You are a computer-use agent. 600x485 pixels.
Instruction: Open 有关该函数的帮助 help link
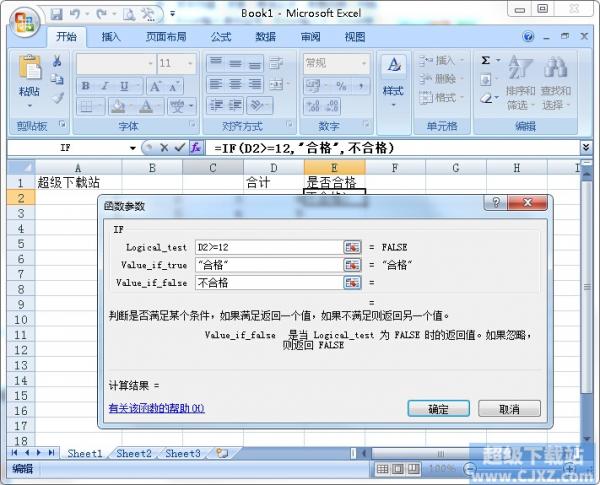(157, 408)
